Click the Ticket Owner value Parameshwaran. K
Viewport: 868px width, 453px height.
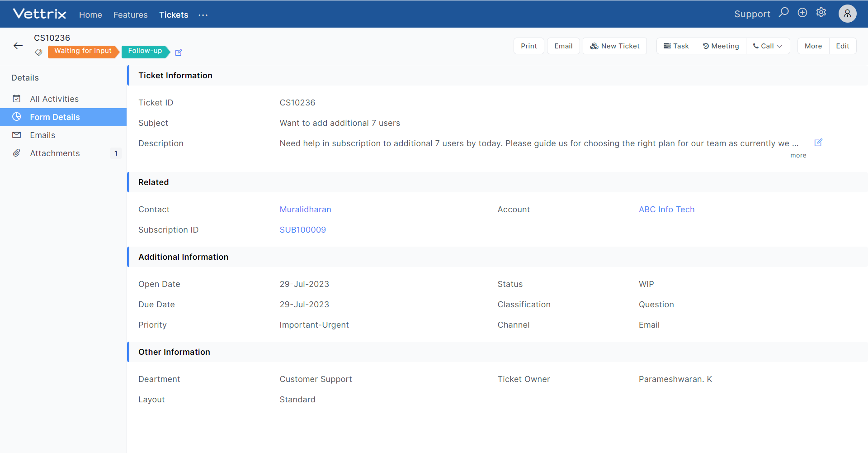(x=675, y=379)
